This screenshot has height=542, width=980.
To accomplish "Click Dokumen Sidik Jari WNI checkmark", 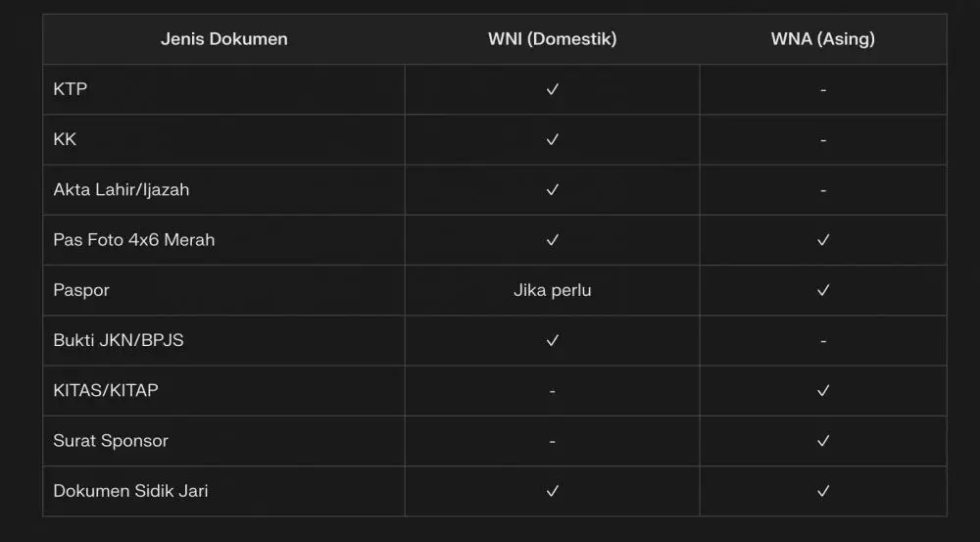I will pyautogui.click(x=553, y=490).
